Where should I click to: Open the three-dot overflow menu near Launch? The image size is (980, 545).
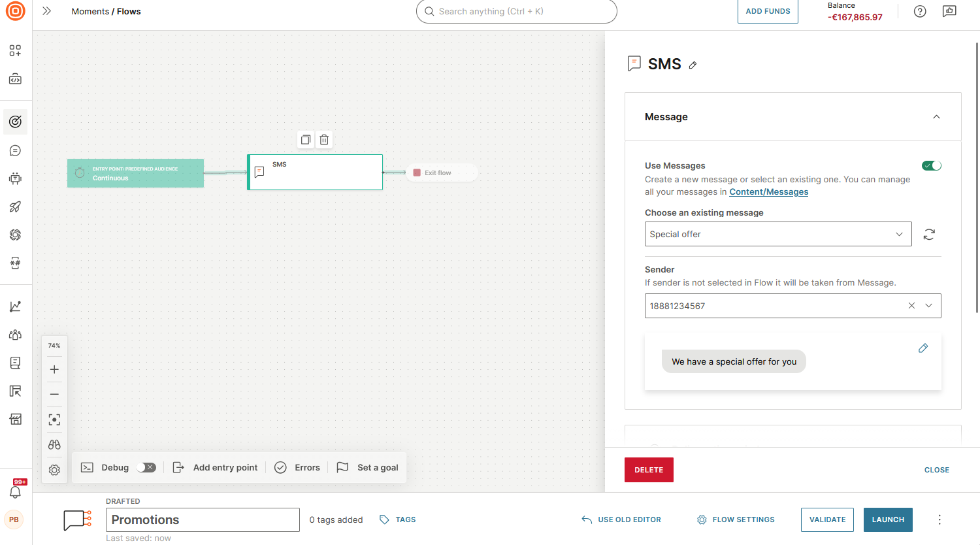pos(939,520)
